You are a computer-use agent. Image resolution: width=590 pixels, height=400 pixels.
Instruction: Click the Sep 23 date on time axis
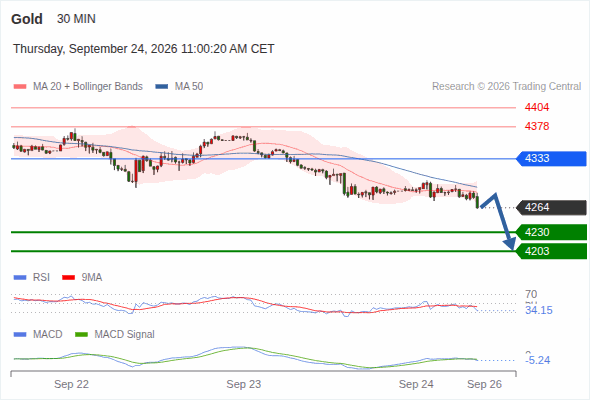click(243, 384)
